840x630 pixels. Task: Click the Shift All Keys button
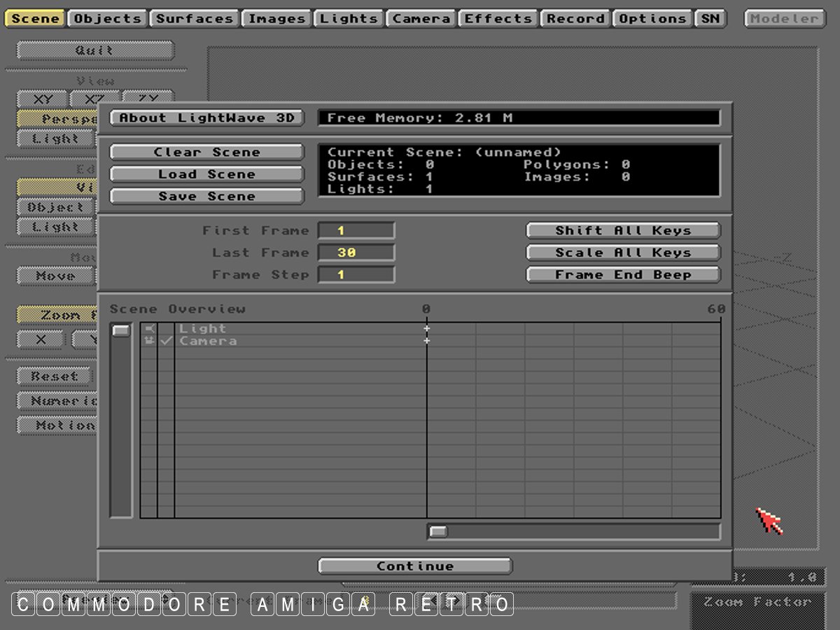623,230
